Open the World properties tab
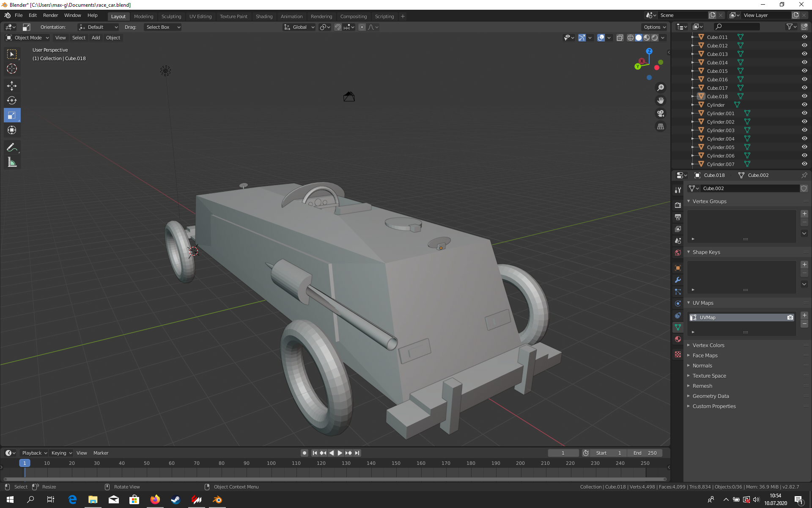 (678, 253)
